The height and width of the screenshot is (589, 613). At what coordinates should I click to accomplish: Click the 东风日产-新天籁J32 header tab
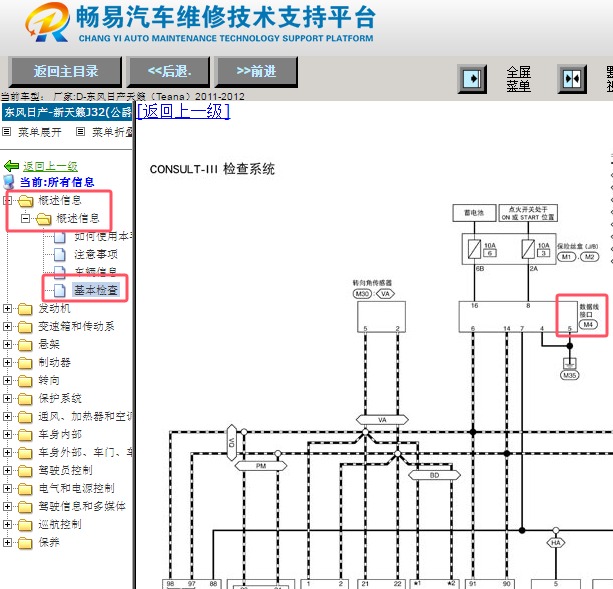[67, 113]
